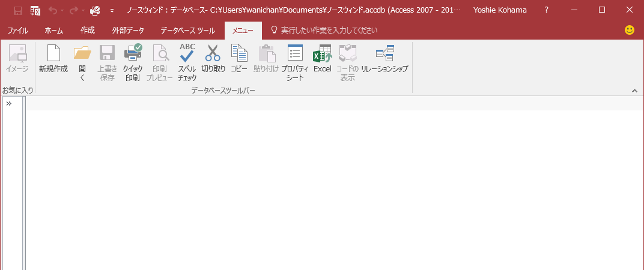Image resolution: width=644 pixels, height=270 pixels.
Task: Click the Help question mark button
Action: tap(546, 10)
